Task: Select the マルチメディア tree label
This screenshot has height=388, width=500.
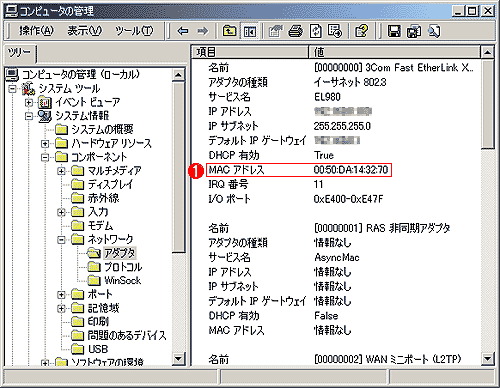Action: 114,171
